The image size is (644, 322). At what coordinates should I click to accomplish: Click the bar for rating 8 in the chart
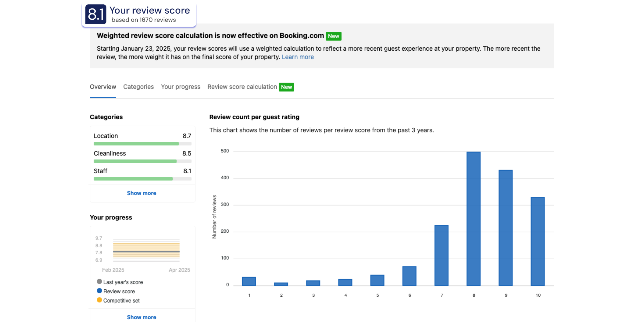(473, 219)
